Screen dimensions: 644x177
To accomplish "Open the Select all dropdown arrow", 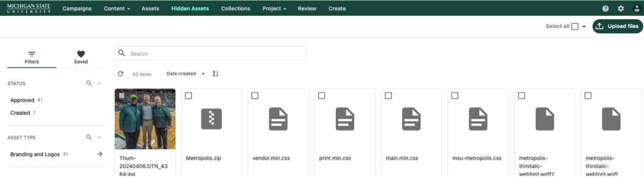I will [584, 26].
